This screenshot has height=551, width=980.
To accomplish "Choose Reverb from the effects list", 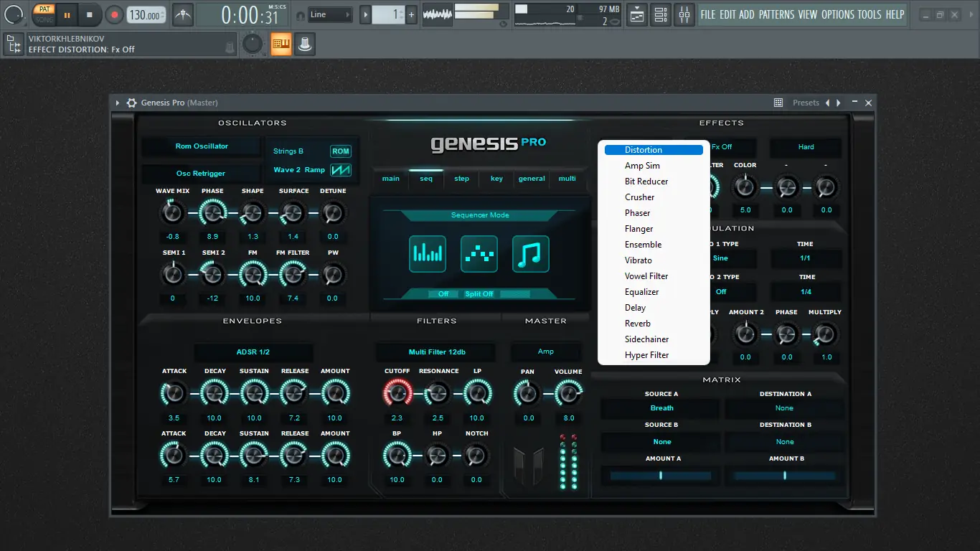I will (x=637, y=324).
